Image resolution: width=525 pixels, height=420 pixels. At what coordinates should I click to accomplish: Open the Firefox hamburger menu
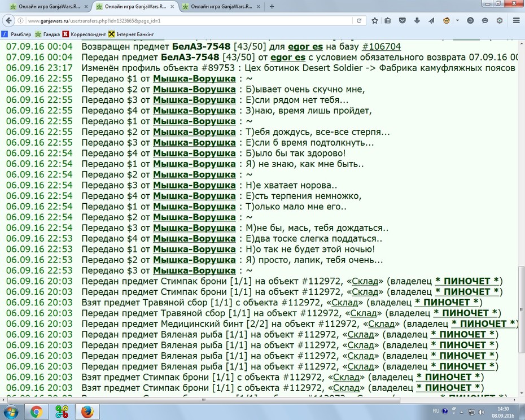click(517, 21)
